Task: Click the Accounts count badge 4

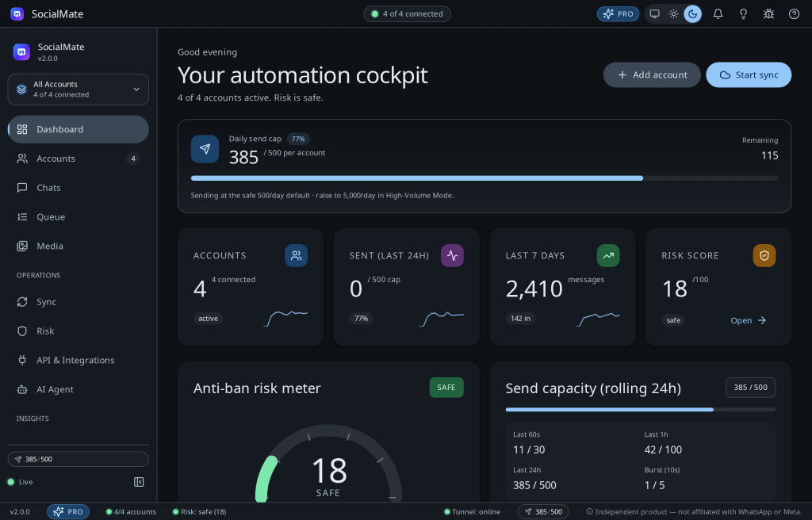Action: point(133,159)
